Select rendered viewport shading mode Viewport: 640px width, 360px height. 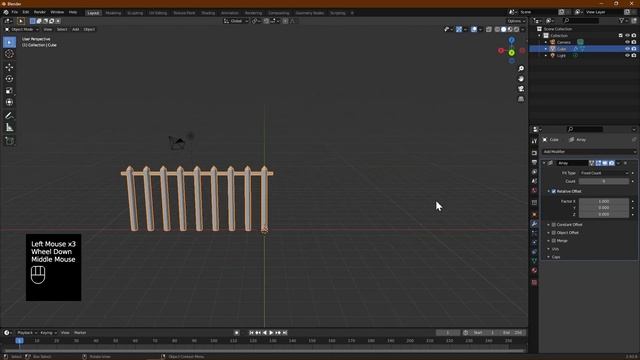coord(516,29)
